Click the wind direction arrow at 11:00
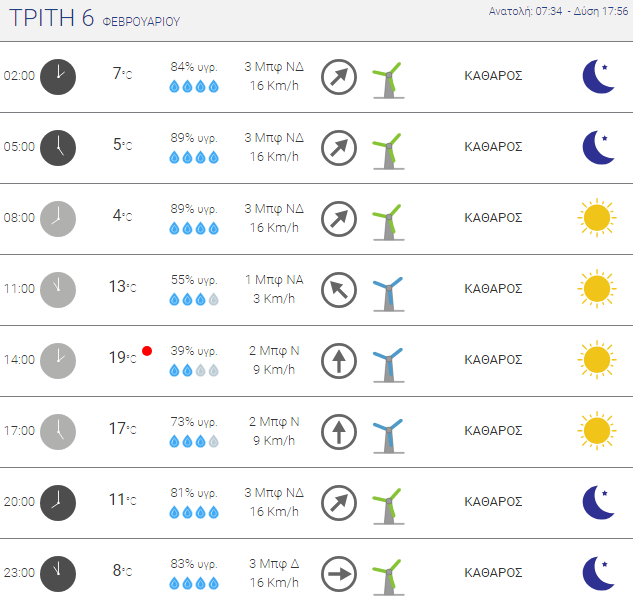The height and width of the screenshot is (601, 634). pos(339,290)
